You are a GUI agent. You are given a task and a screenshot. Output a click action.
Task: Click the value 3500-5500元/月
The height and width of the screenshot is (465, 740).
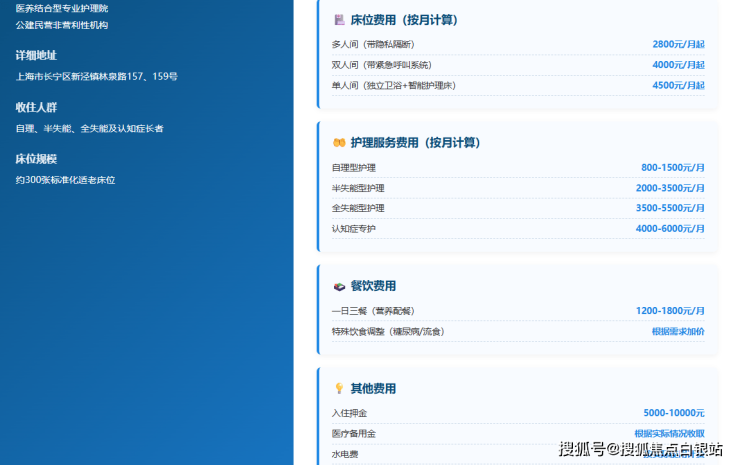click(670, 208)
